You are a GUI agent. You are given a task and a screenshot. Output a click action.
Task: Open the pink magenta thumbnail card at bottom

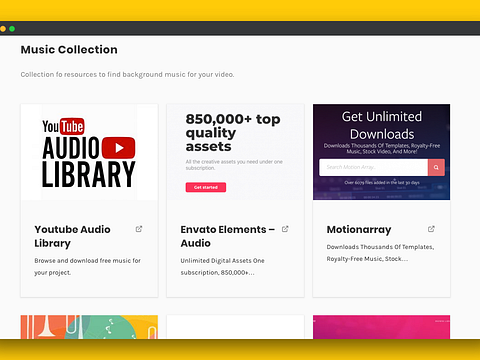click(x=381, y=327)
